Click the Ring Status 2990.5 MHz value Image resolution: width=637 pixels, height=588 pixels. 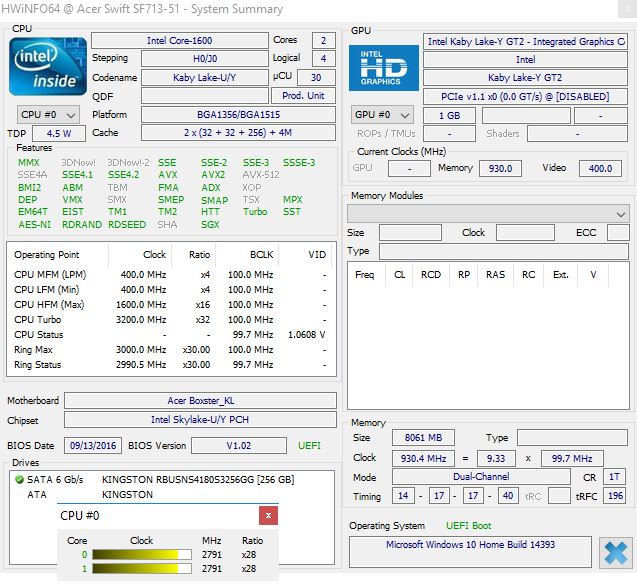(x=141, y=365)
